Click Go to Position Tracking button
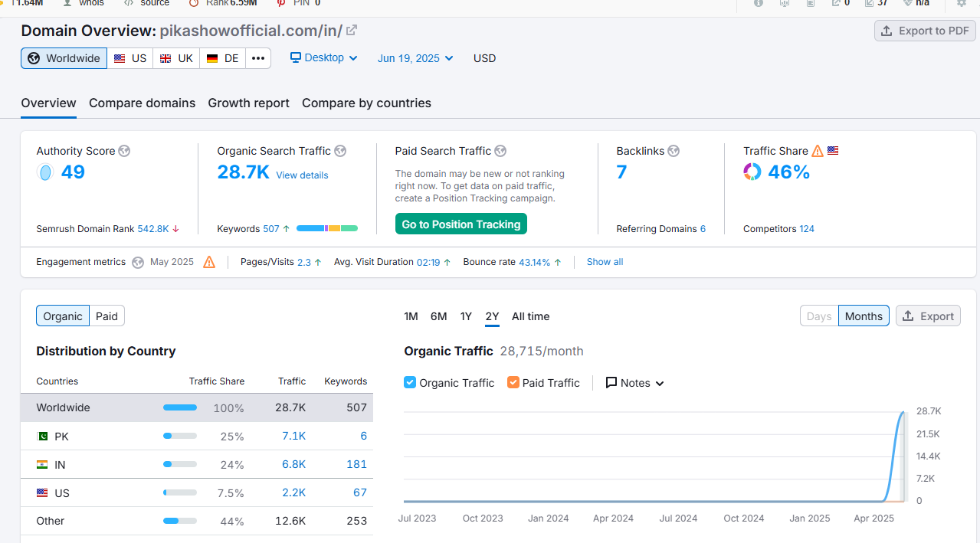 [x=461, y=224]
